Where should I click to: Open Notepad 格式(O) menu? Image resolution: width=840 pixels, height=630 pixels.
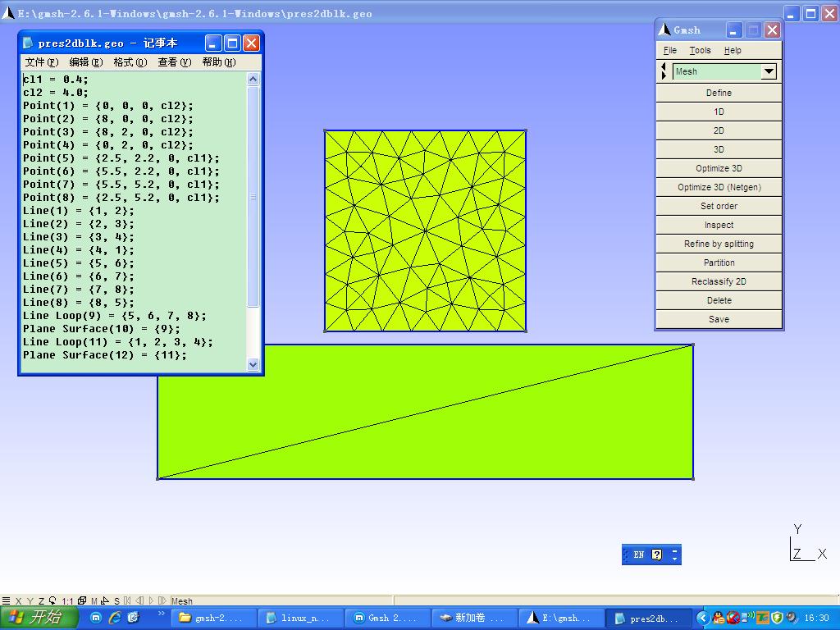[130, 62]
